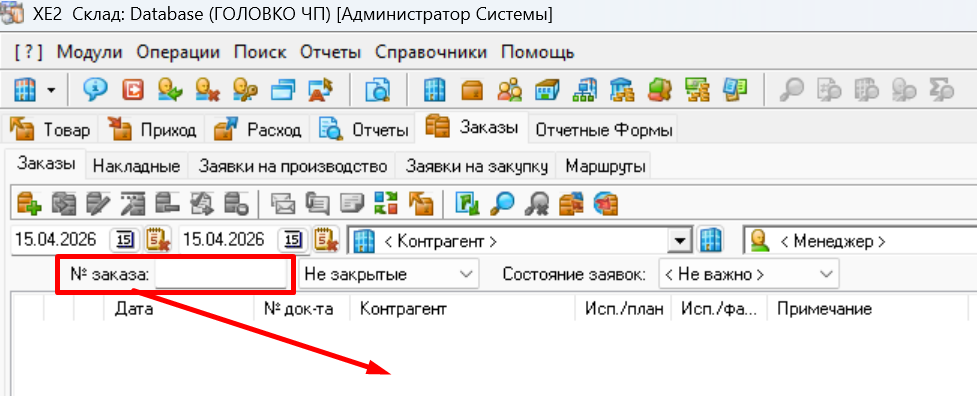Click the grey magnifier icon in main toolbar
This screenshot has width=977, height=396.
[792, 90]
